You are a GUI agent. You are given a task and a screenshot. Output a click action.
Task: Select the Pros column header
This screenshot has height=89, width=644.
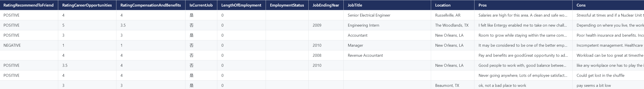point(483,5)
